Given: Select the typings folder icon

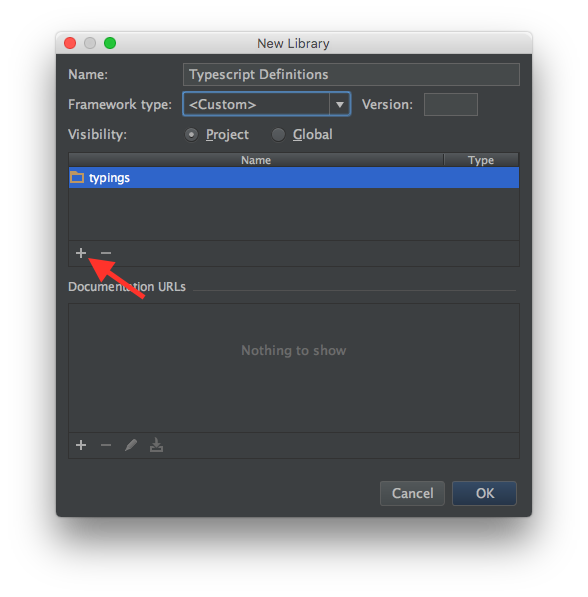Looking at the screenshot, I should coord(77,177).
